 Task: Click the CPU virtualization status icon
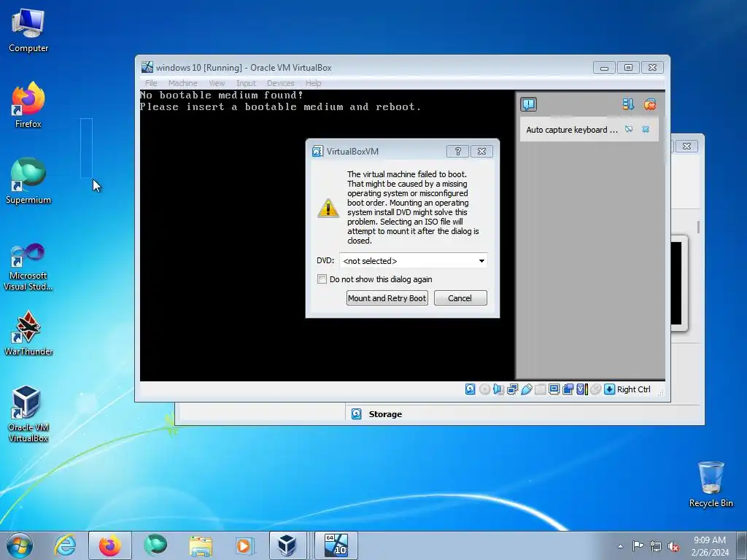582,389
